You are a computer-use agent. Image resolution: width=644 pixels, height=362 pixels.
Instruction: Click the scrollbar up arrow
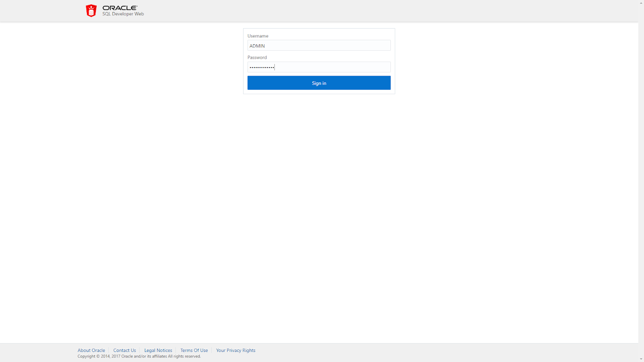click(641, 3)
